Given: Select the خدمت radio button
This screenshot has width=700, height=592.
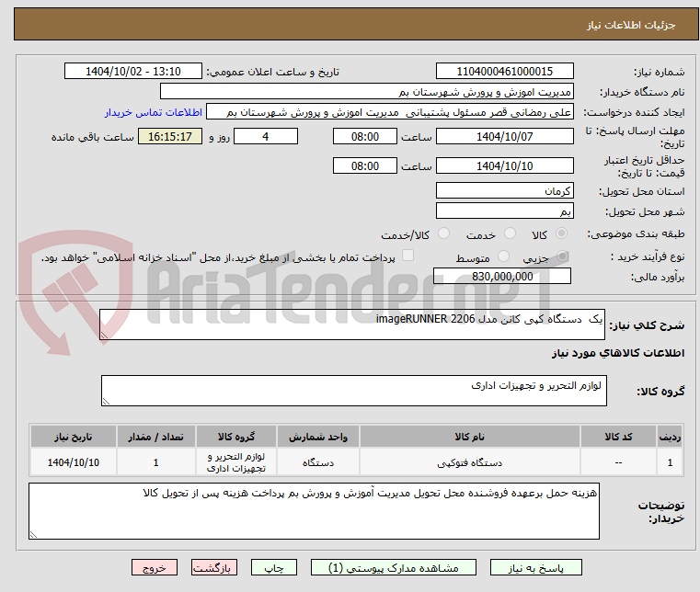Looking at the screenshot, I should tap(510, 233).
